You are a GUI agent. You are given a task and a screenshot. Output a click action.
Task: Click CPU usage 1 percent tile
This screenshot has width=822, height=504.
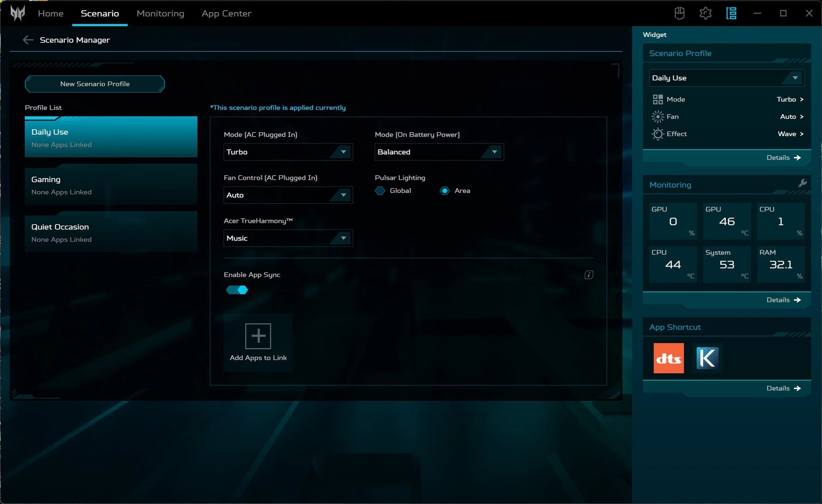click(780, 221)
